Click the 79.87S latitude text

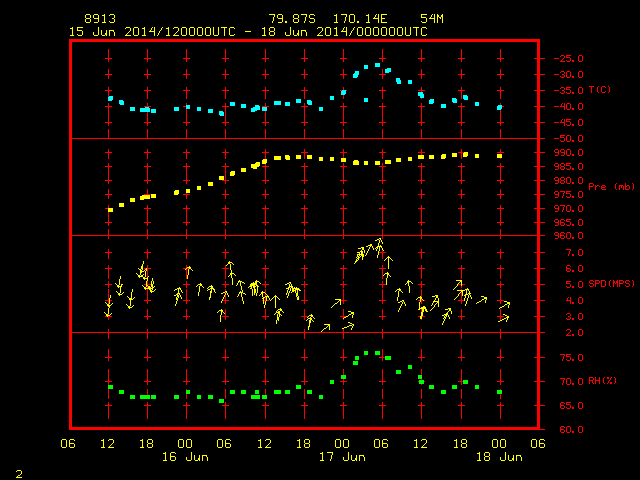pos(292,19)
